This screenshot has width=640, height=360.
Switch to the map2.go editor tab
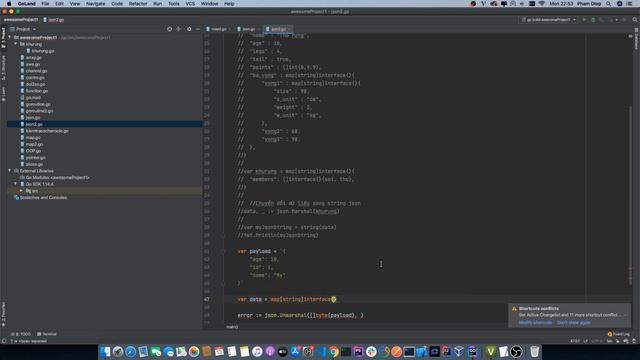pyautogui.click(x=217, y=29)
